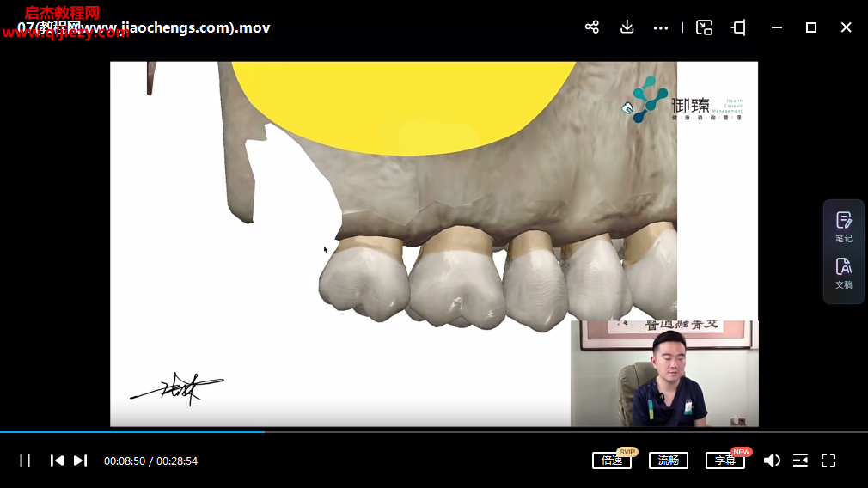Image resolution: width=868 pixels, height=488 pixels.
Task: Open the 字幕 subtitles option
Action: [x=725, y=461]
